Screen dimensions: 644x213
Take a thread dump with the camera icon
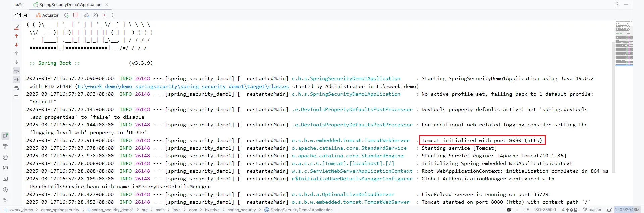click(95, 15)
